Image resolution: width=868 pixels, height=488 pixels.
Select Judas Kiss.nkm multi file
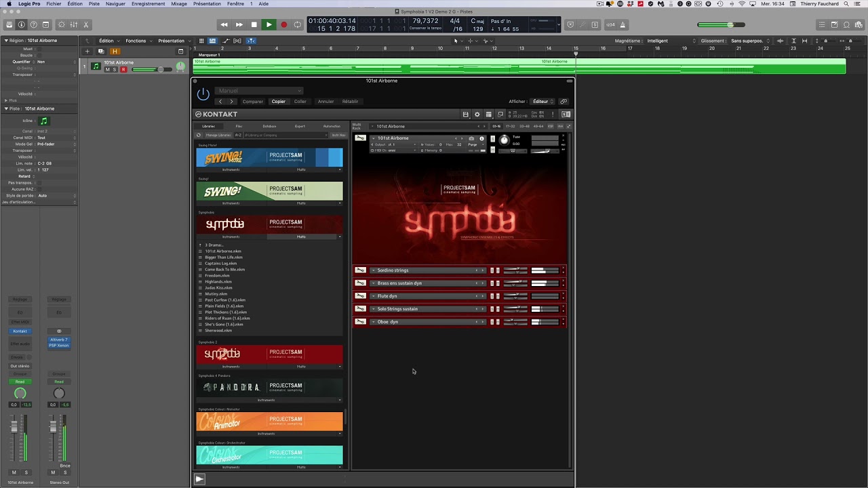coord(218,288)
